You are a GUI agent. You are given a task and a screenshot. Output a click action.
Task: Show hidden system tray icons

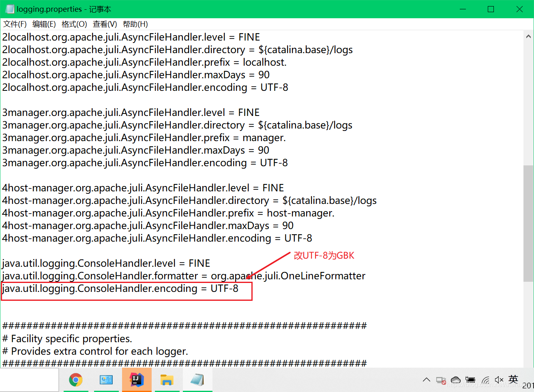pos(426,380)
